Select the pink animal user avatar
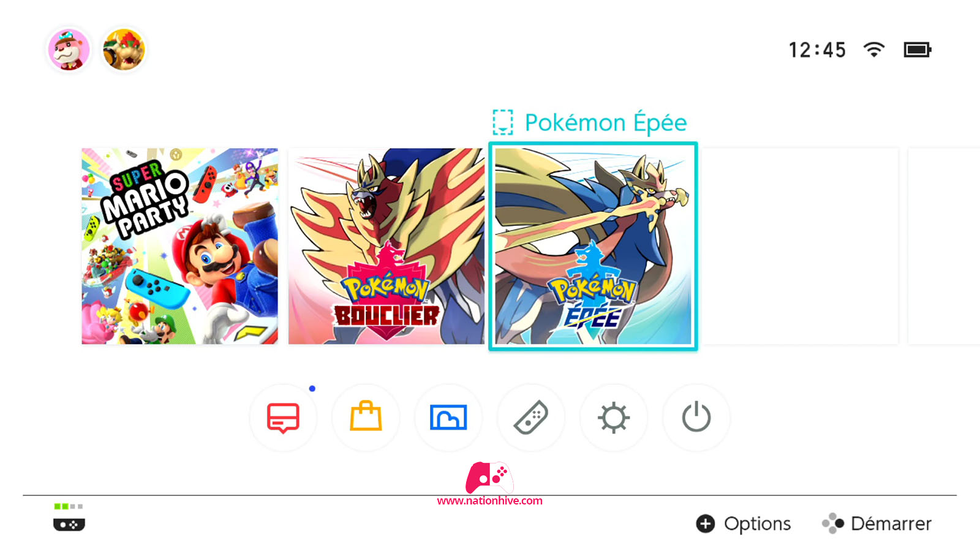Viewport: 980px width, 551px height. tap(69, 50)
